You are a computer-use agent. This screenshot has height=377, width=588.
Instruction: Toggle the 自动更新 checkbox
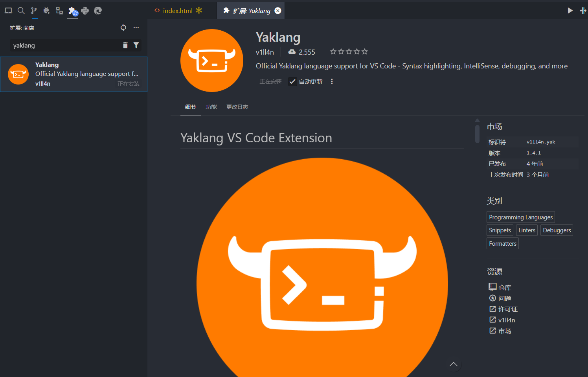(292, 81)
